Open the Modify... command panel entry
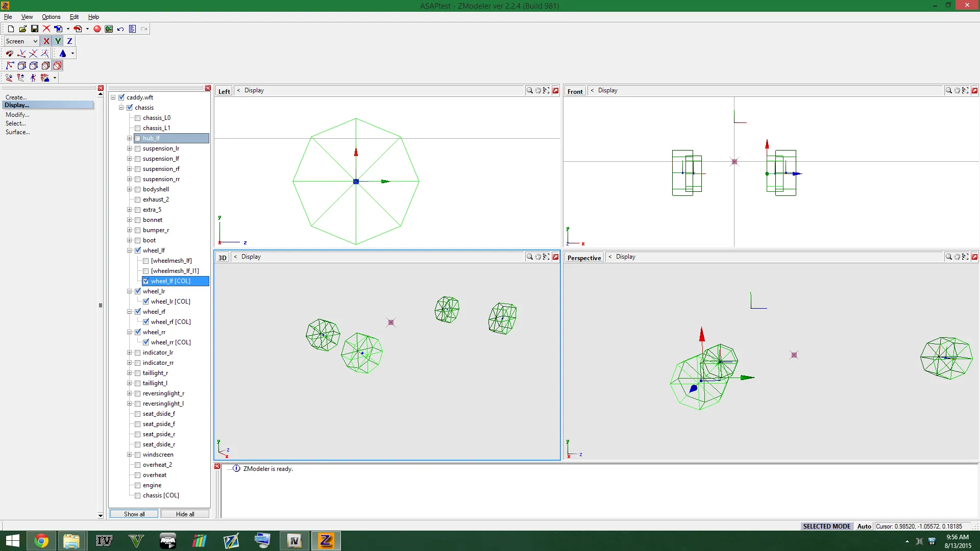Viewport: 980px width, 551px height. 17,115
